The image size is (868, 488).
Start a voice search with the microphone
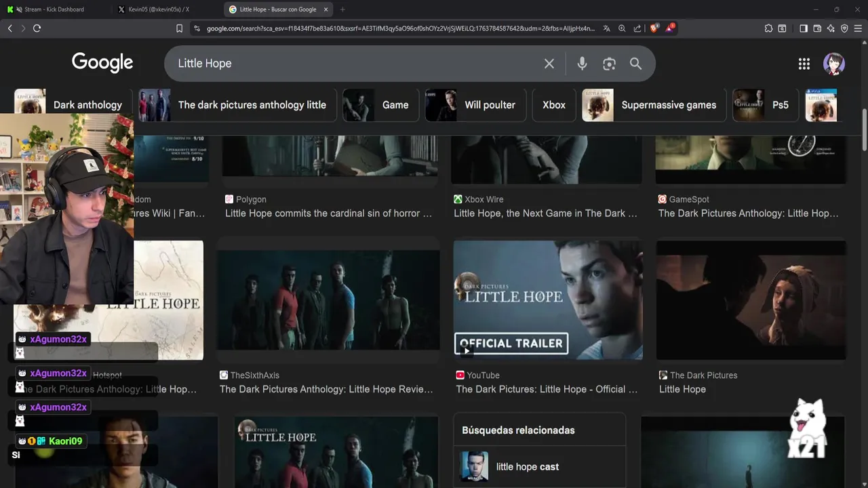[x=582, y=64]
